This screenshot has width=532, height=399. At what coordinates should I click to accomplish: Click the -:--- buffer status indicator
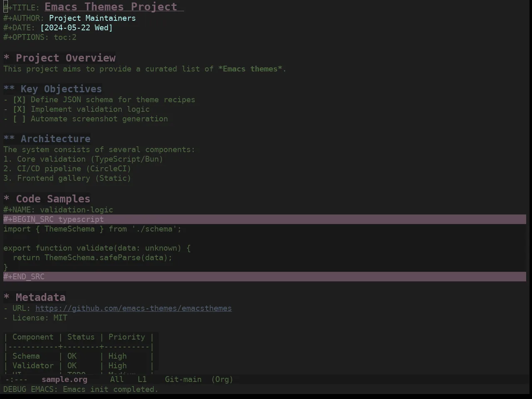(17, 379)
